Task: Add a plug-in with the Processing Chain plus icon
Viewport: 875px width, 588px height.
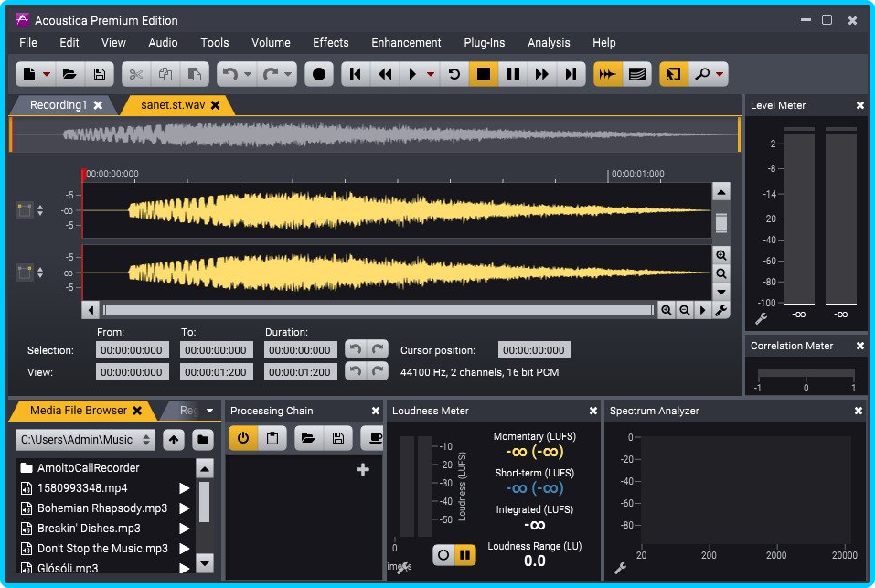Action: click(x=363, y=469)
